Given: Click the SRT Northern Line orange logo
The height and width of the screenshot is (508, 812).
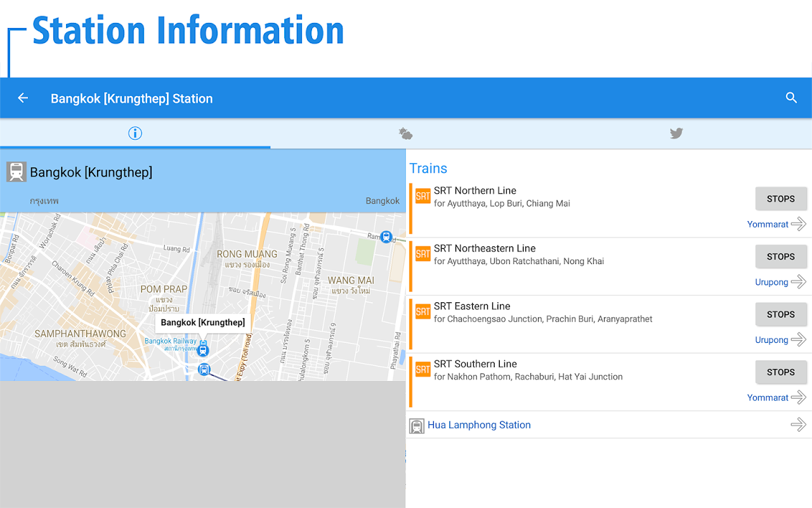Looking at the screenshot, I should click(422, 196).
